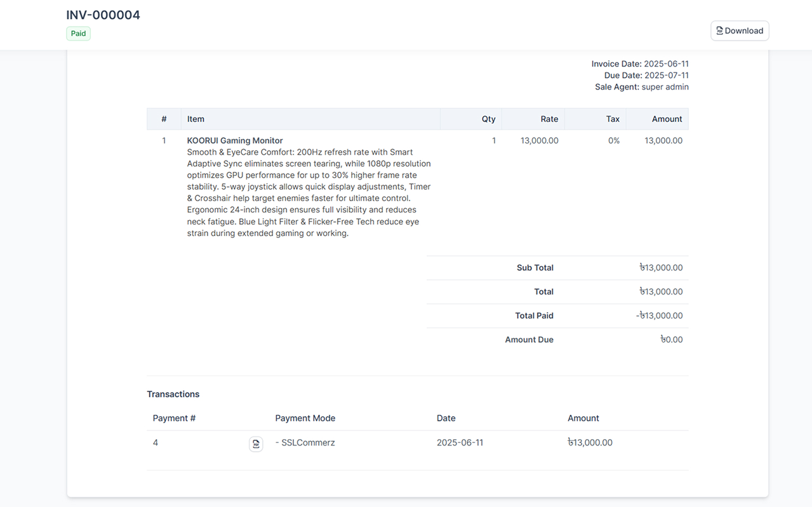Expand the Total Paid row details
The width and height of the screenshot is (812, 507).
tap(535, 315)
